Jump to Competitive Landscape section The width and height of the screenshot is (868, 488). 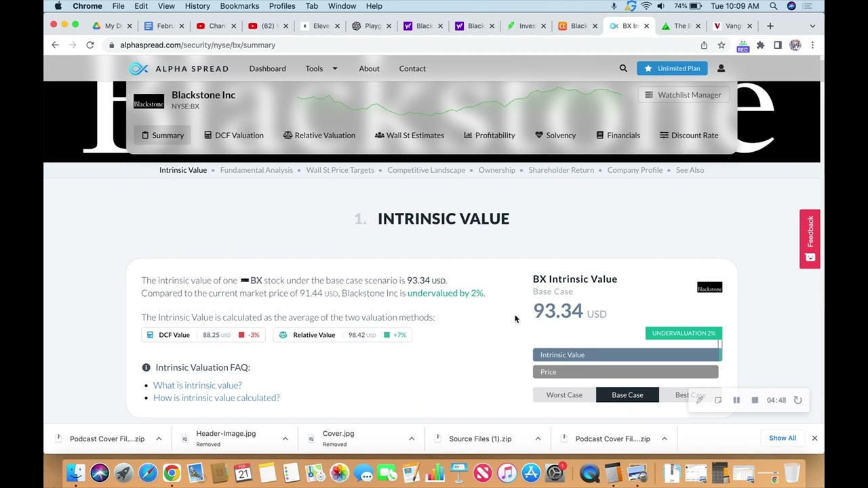pos(426,170)
